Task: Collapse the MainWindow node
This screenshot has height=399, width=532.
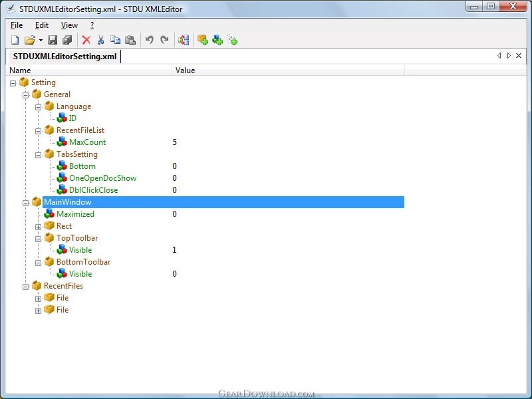Action: (25, 203)
